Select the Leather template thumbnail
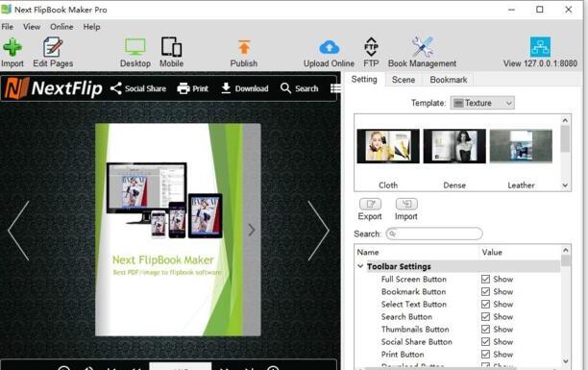This screenshot has height=370, width=588. [x=521, y=146]
